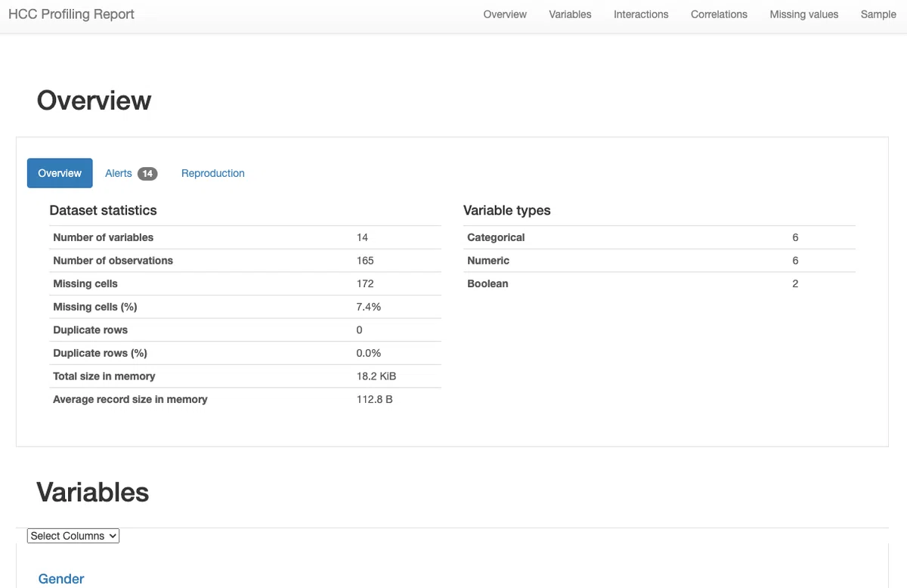Select the Boolean count 2
The height and width of the screenshot is (588, 907).
[x=795, y=284]
